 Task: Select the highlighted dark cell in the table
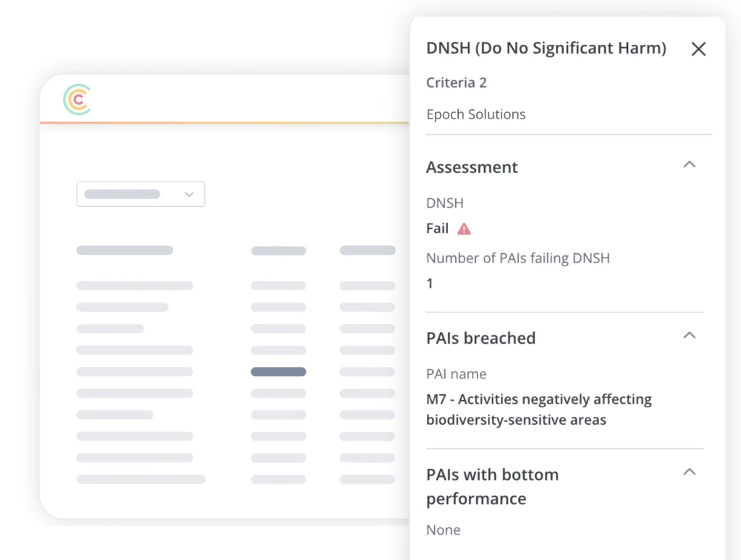tap(279, 372)
